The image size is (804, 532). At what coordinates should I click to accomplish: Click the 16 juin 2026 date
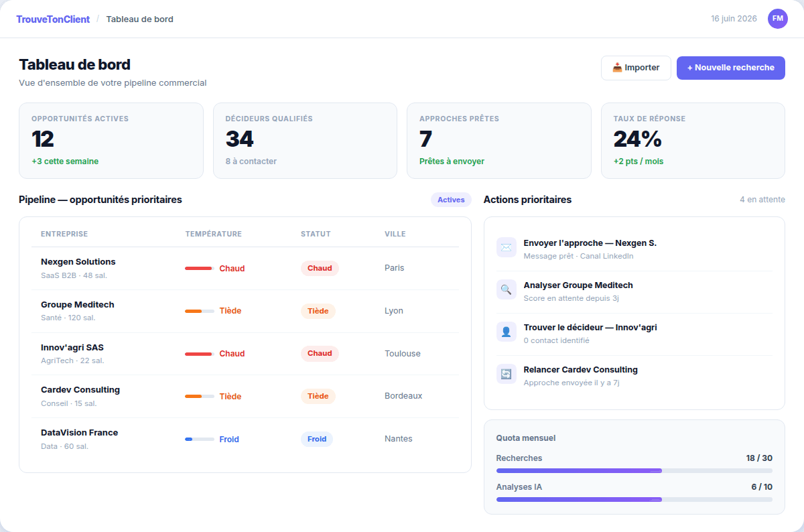coord(734,19)
